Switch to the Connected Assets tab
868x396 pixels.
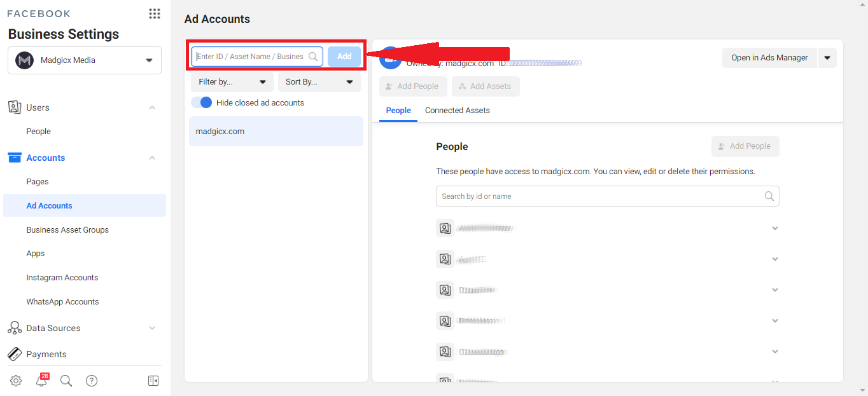[458, 111]
